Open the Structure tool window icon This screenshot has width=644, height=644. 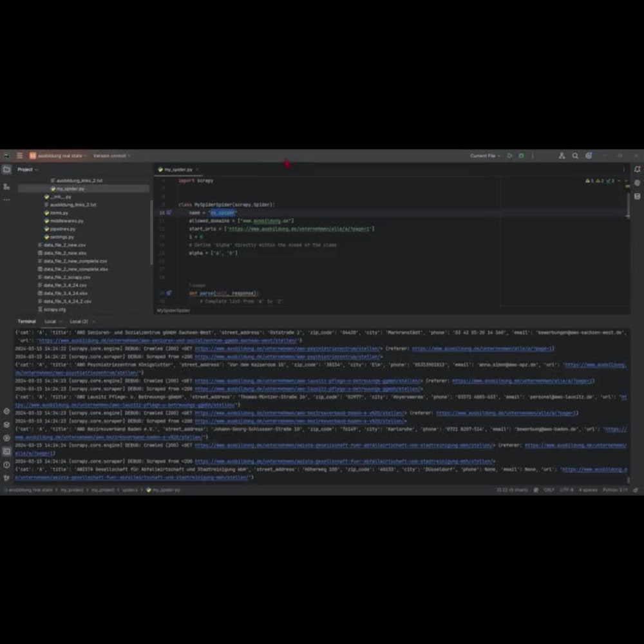(6, 187)
